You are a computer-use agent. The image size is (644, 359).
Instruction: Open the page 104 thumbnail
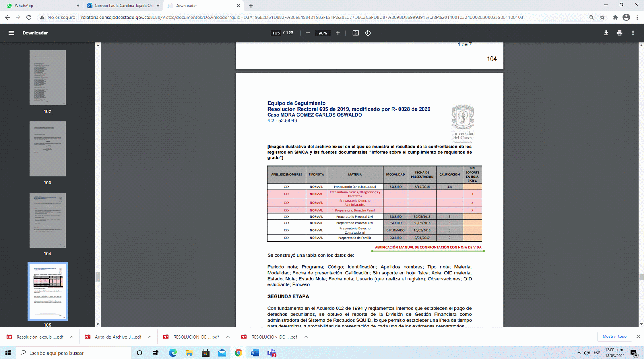[x=47, y=220]
